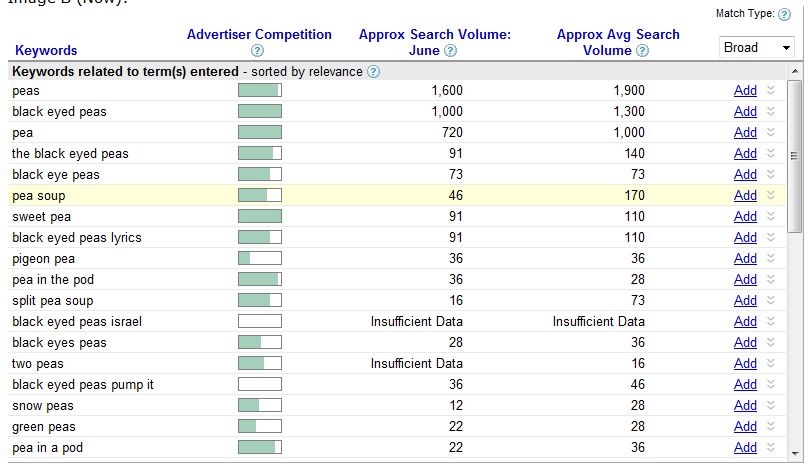Expand options chevron for peas row
Image resolution: width=808 pixels, height=469 pixels.
[x=770, y=90]
